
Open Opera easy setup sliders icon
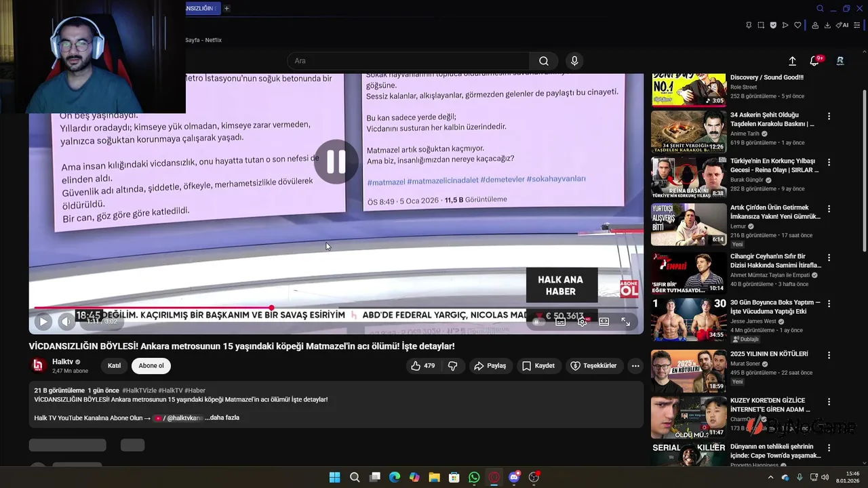tap(856, 25)
